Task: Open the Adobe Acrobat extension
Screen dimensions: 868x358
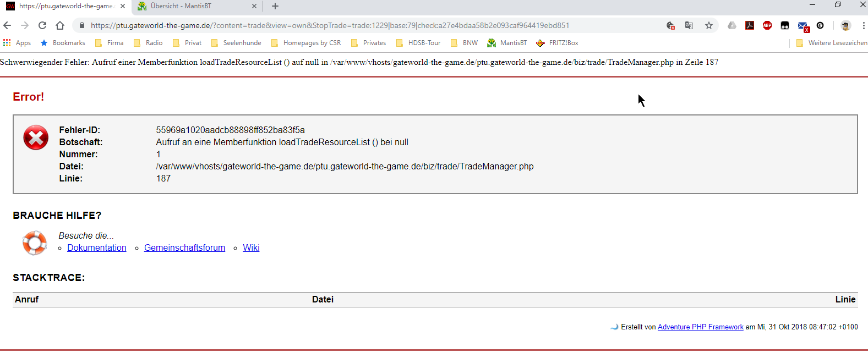Action: click(x=749, y=25)
